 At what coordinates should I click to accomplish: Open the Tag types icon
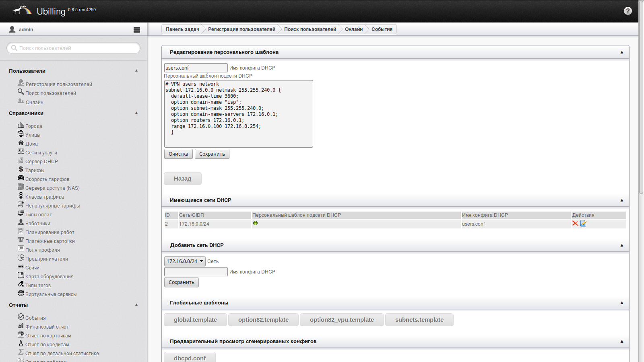pyautogui.click(x=21, y=284)
